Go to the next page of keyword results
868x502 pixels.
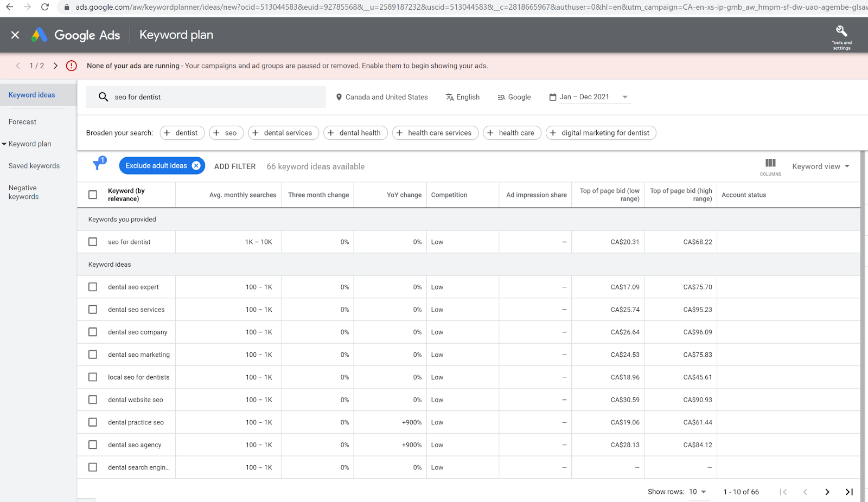click(x=827, y=492)
